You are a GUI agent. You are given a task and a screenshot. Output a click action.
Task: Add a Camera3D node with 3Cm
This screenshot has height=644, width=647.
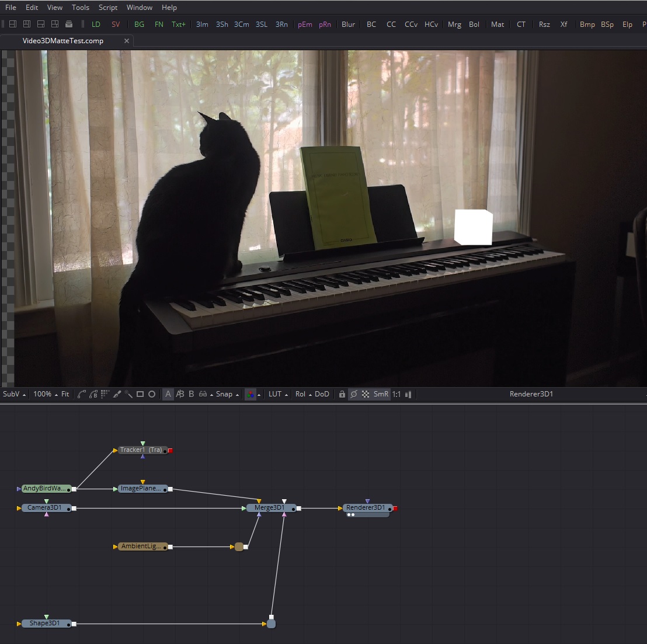241,25
